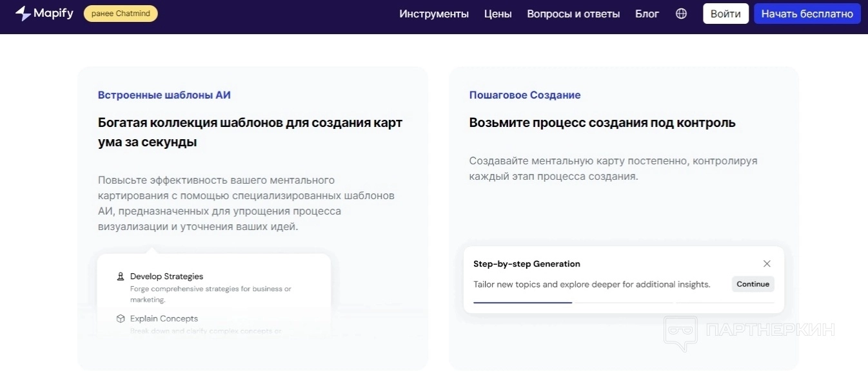
Task: Navigate to the Блог page
Action: [647, 14]
